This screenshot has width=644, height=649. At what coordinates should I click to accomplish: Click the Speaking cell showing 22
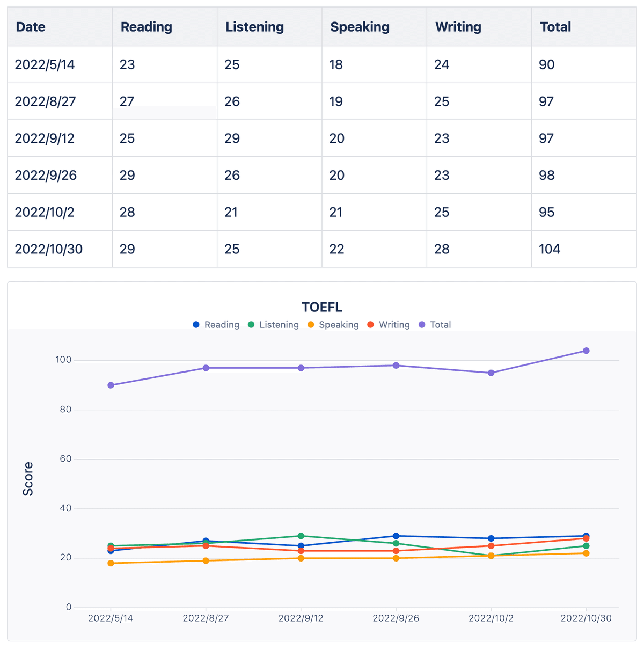click(375, 249)
